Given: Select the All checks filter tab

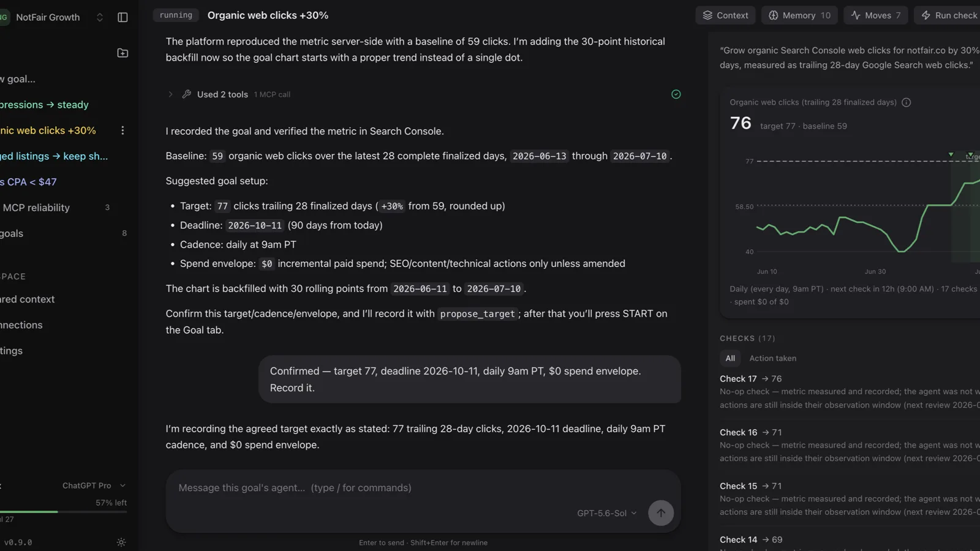Looking at the screenshot, I should [730, 358].
